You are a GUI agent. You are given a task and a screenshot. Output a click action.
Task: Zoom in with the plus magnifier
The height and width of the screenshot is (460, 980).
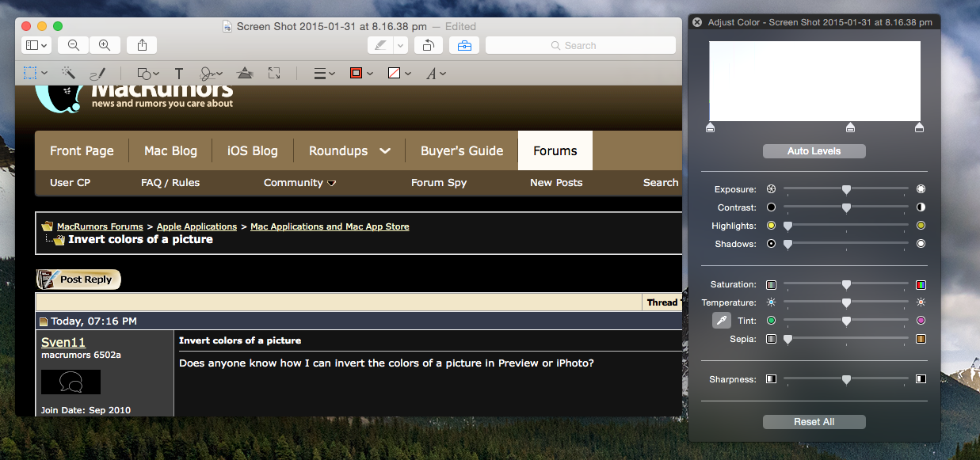click(x=104, y=46)
